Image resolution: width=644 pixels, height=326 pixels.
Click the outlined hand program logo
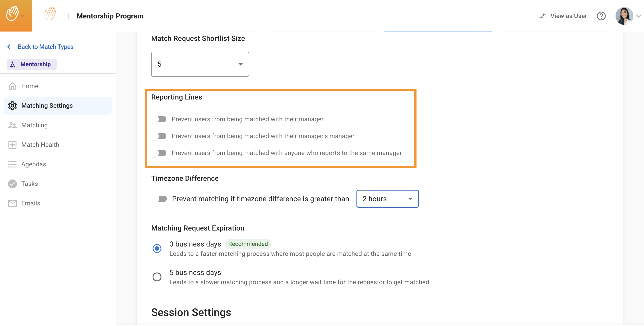(50, 14)
